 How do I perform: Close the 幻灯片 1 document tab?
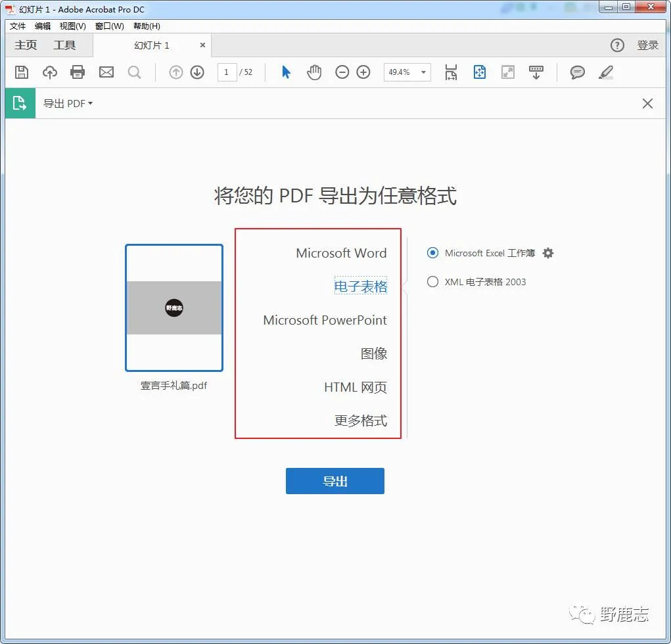tap(203, 45)
